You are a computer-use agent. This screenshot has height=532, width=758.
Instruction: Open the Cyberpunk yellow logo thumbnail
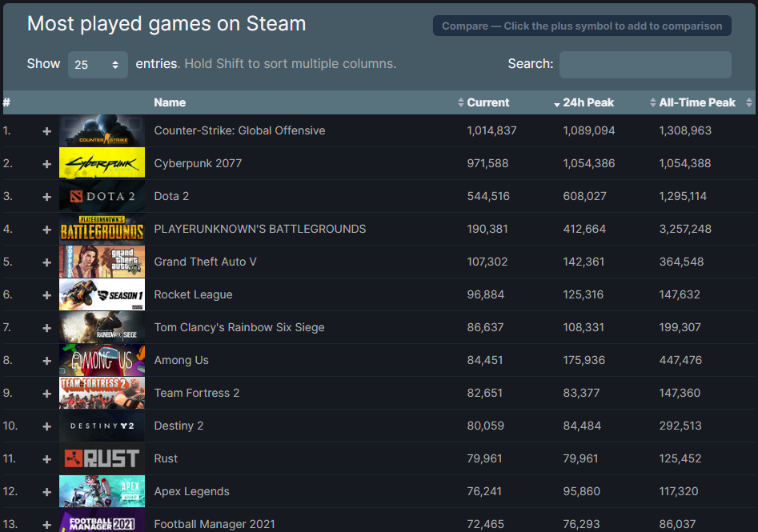pos(102,163)
